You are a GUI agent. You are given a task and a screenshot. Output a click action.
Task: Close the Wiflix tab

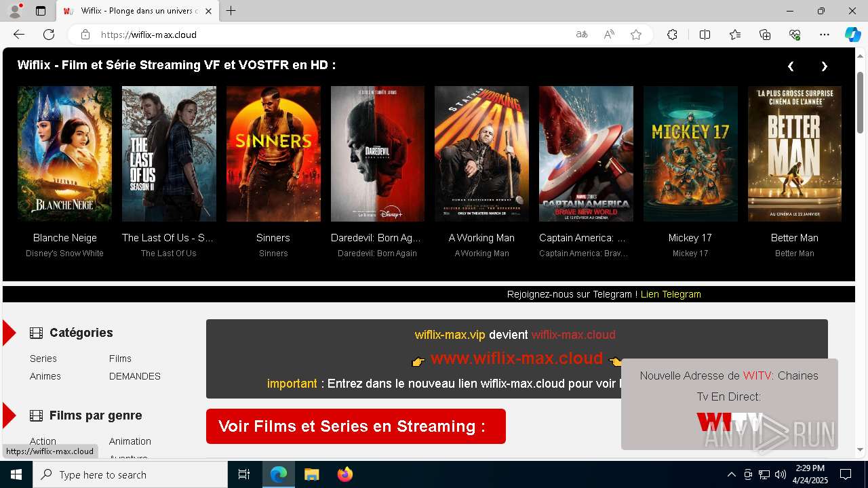[209, 11]
